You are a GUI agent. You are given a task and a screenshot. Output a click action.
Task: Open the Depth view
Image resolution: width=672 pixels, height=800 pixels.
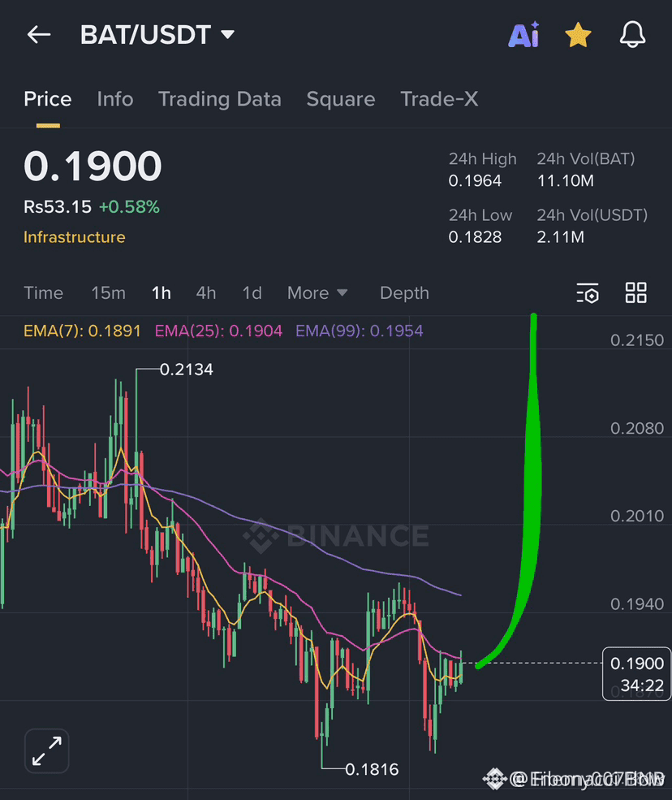[404, 292]
